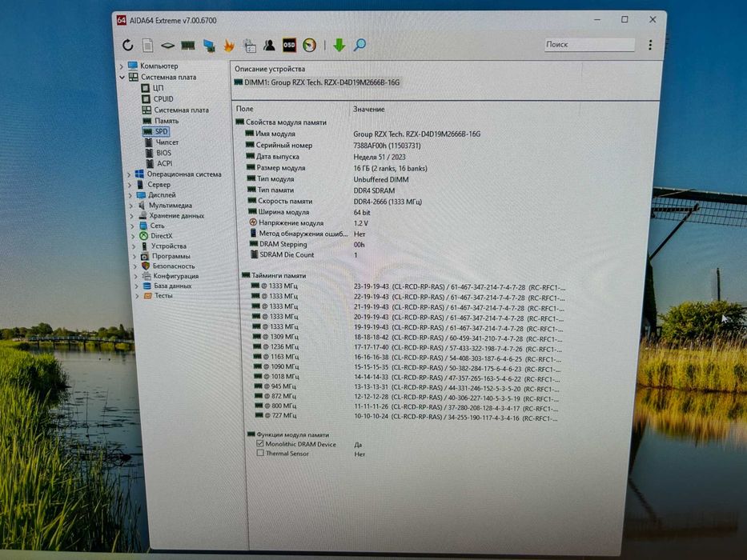Image resolution: width=747 pixels, height=560 pixels.
Task: Click the Тайминги памяти group header
Action: point(274,276)
